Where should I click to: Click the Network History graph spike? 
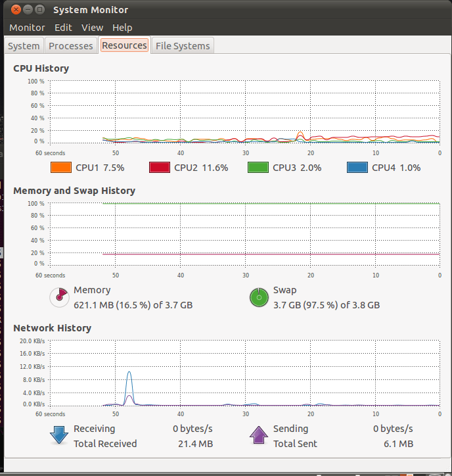129,388
